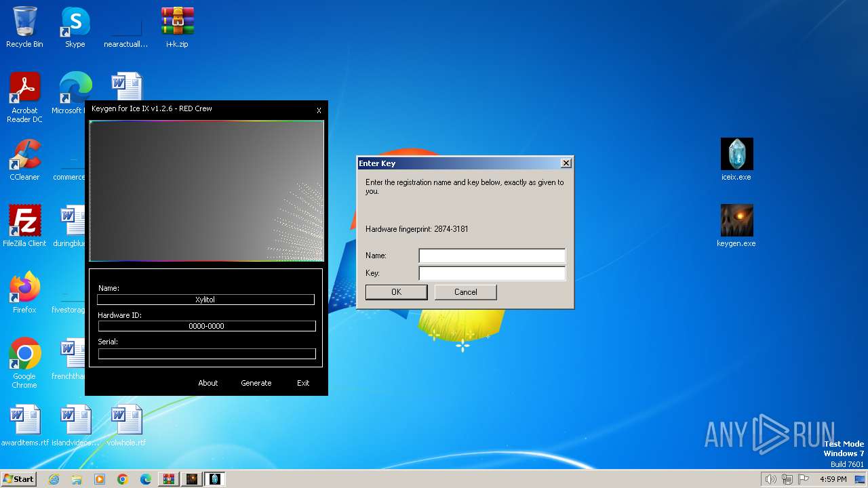Launch the Google Chrome desktop shortcut
The width and height of the screenshot is (868, 488).
click(x=24, y=363)
